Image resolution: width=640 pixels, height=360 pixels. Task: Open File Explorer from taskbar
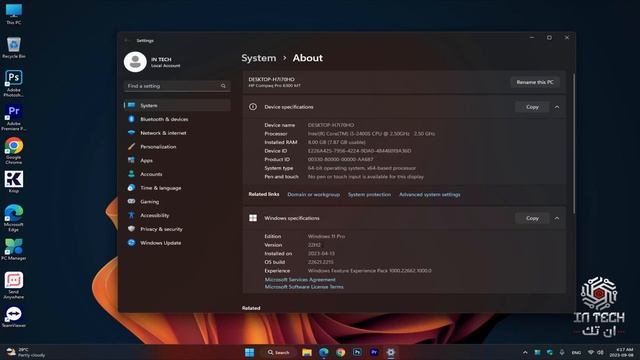point(307,352)
